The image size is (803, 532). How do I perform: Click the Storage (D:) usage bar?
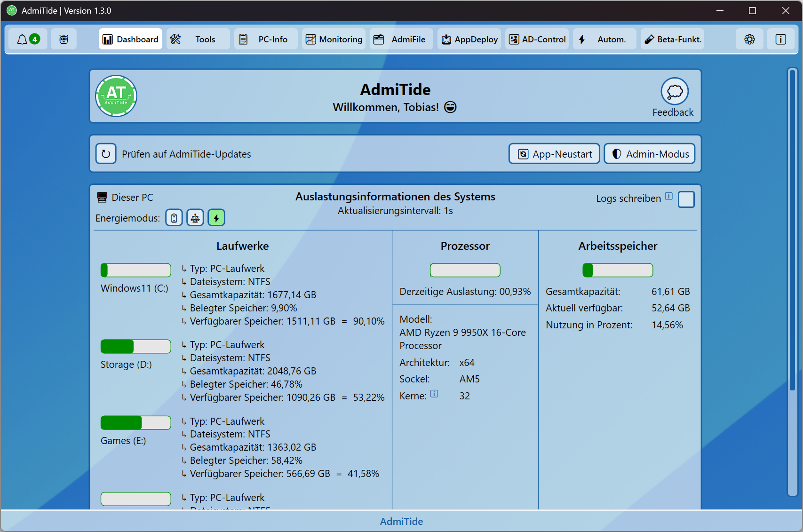(x=135, y=346)
